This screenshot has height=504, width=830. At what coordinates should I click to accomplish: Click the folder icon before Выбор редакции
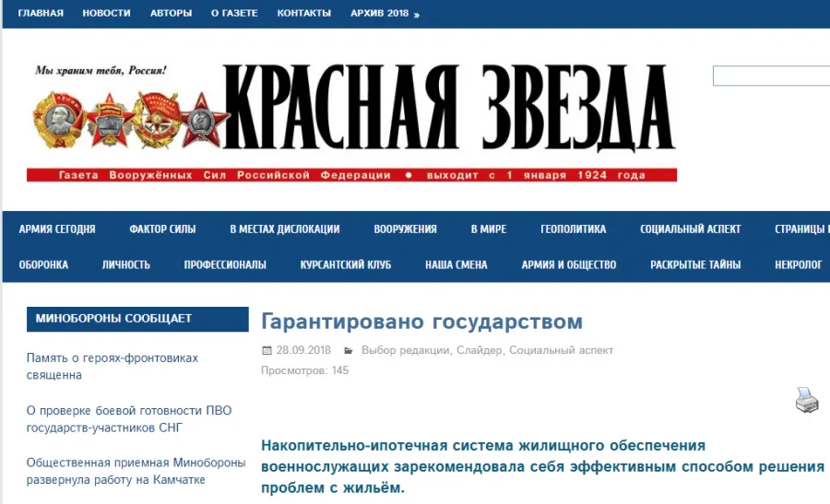349,350
